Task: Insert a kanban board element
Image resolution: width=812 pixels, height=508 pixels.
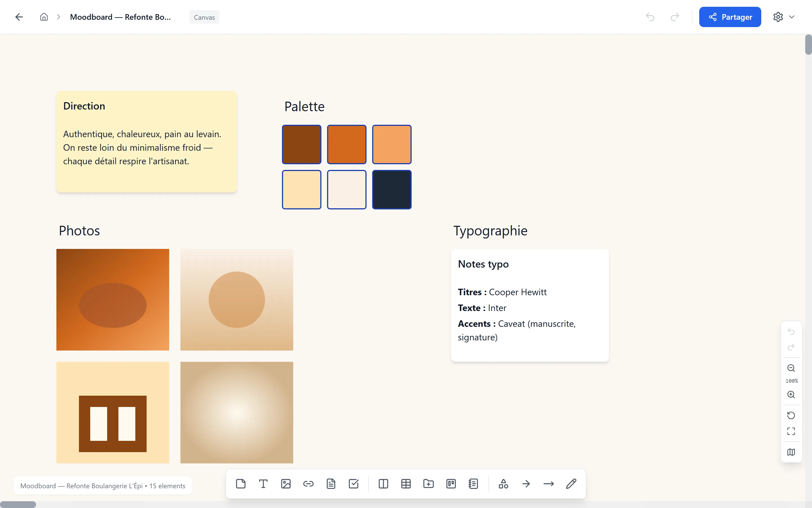Action: click(x=451, y=484)
